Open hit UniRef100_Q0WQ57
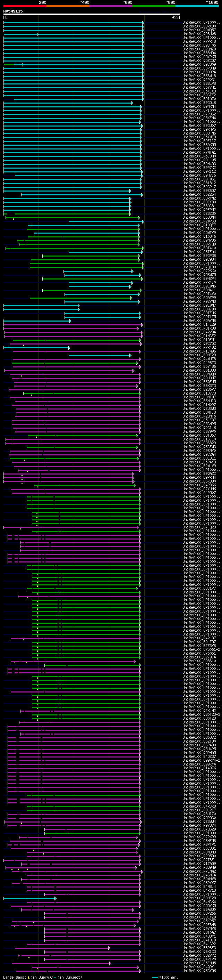This screenshot has height=980, width=222. click(199, 30)
